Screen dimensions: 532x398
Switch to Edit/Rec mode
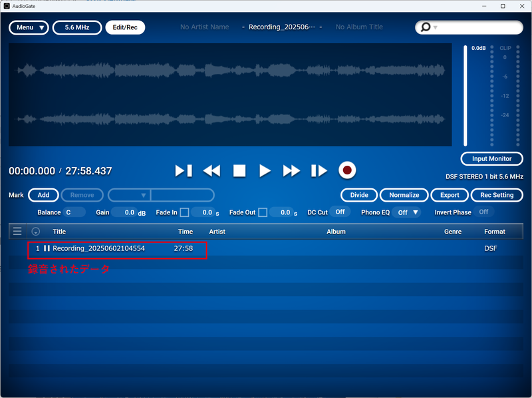tap(125, 27)
